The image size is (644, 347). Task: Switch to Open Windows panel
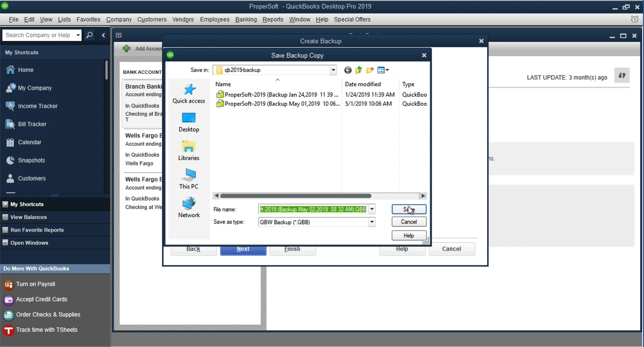click(x=55, y=243)
